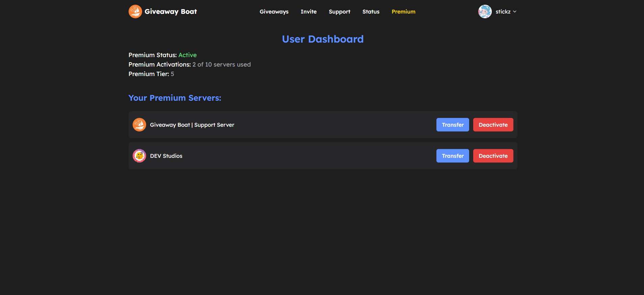Click the 'Premium Tier:' label
Viewport: 644px width, 295px height.
click(149, 74)
